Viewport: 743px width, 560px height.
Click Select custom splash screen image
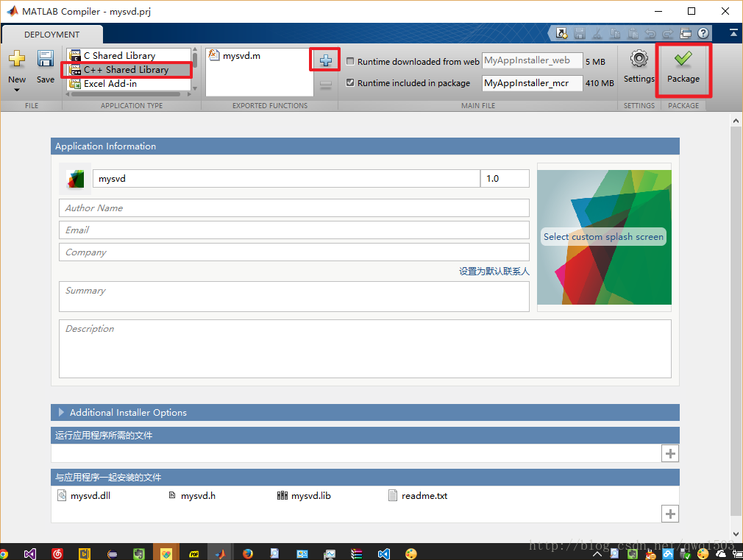604,237
